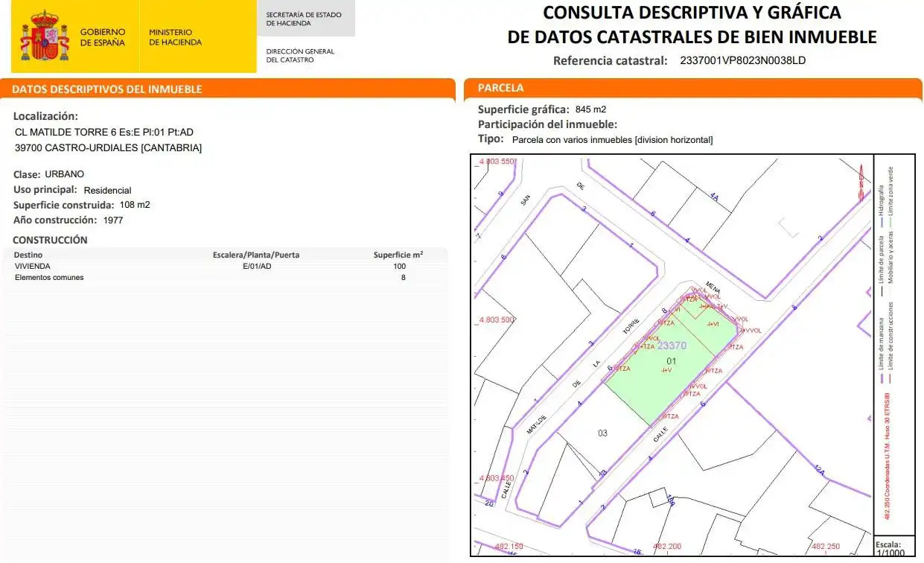This screenshot has width=924, height=563.
Task: Click the street name MENA on map
Action: tap(713, 289)
